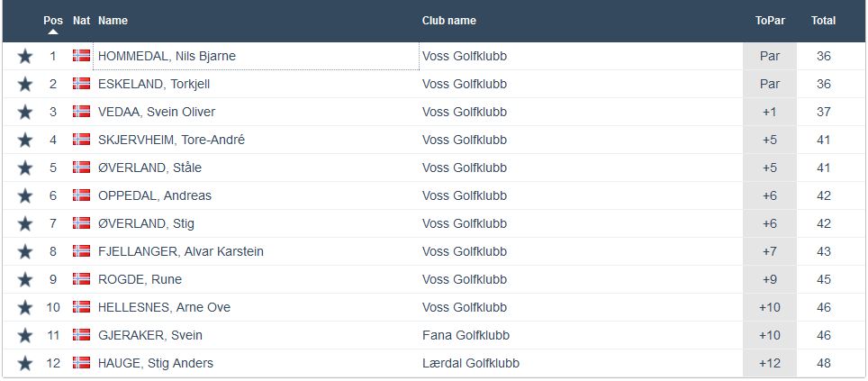Mark VEDAA, Svein Oliver as favorite
The image size is (868, 381).
25,113
